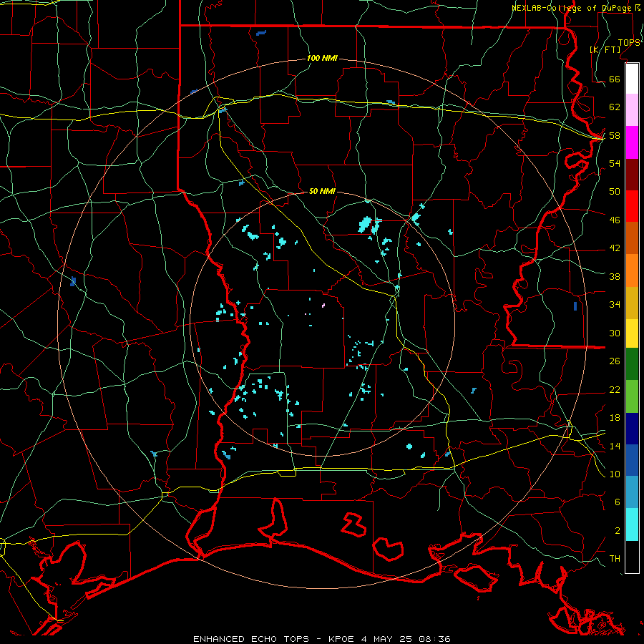Viewport: 644px width, 644px height.
Task: Click the dark blue echo at far east
Action: coord(575,306)
